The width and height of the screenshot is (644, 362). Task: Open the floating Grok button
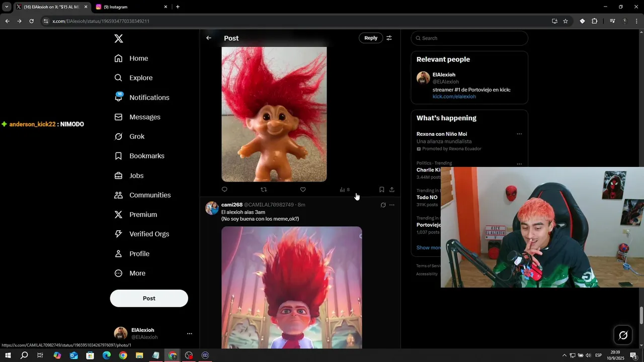623,335
